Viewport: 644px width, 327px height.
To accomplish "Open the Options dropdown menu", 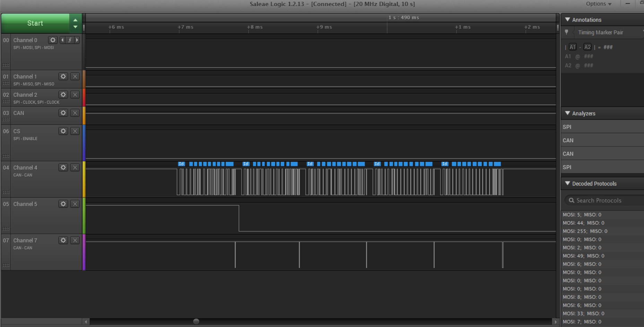I will pos(599,4).
